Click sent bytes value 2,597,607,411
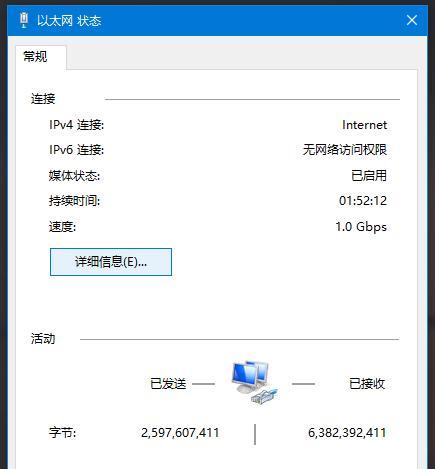The height and width of the screenshot is (469, 435). (x=180, y=433)
